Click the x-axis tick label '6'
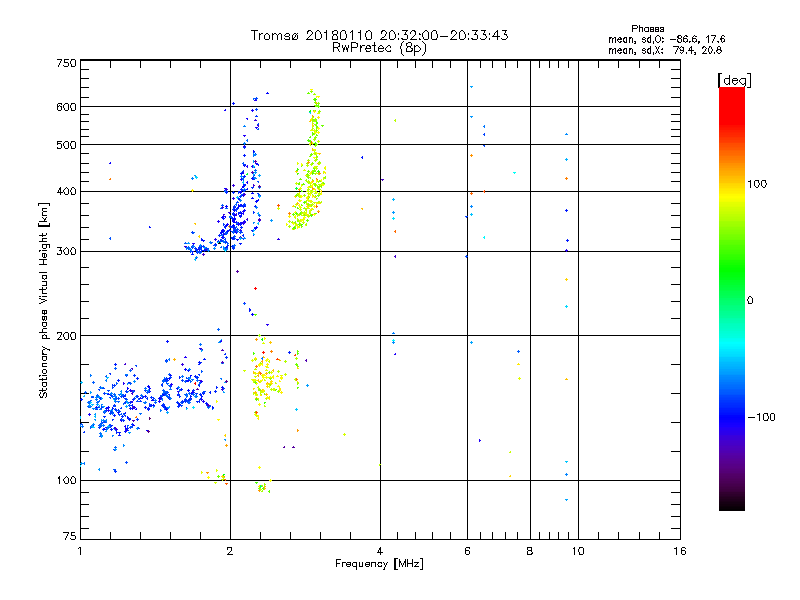Image resolution: width=800 pixels, height=600 pixels. click(x=467, y=551)
